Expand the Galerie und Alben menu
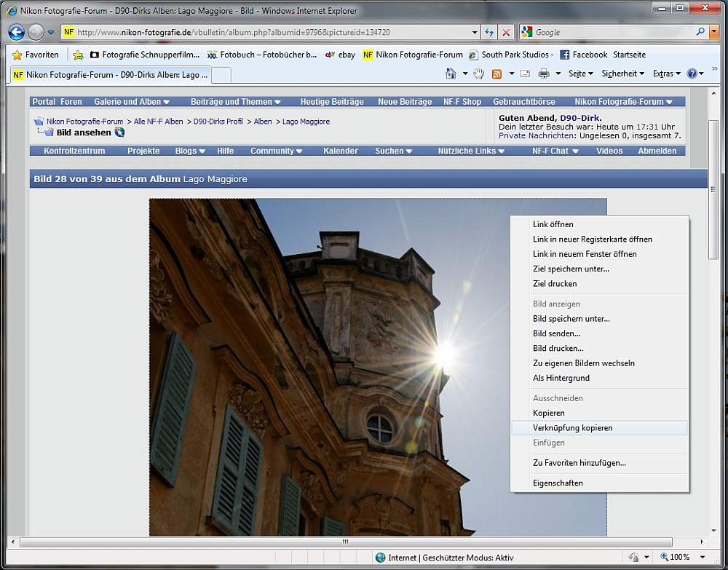This screenshot has width=728, height=570. click(131, 102)
